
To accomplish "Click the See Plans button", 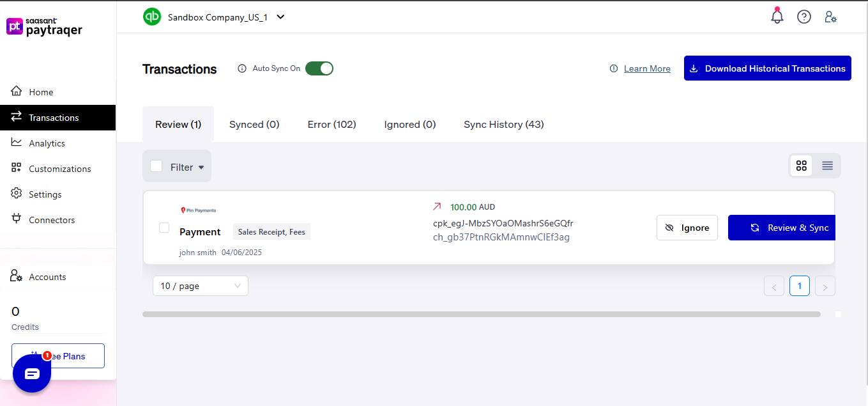I will [58, 356].
